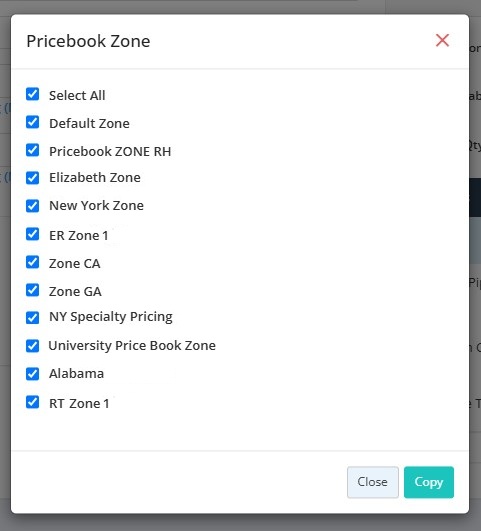481x531 pixels.
Task: Toggle the Zone CA checkbox
Action: (33, 262)
